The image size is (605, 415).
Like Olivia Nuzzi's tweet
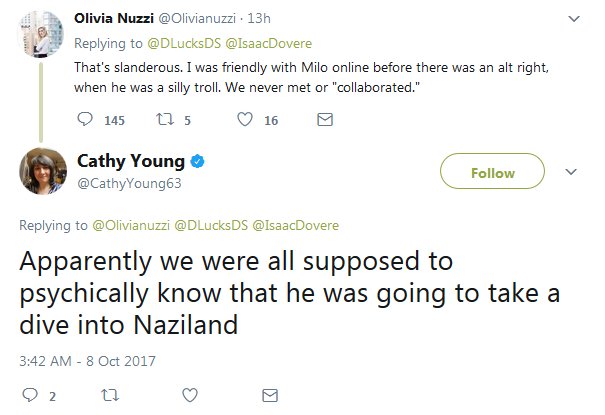click(x=243, y=121)
